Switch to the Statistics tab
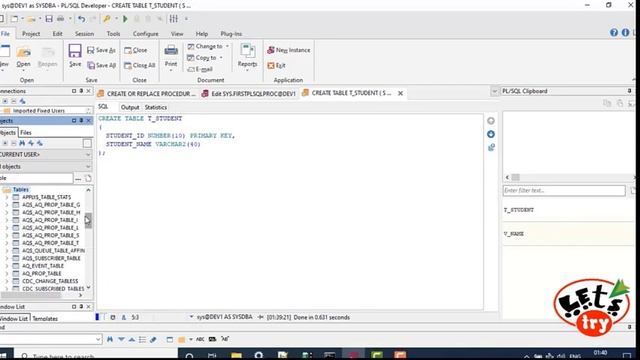Image resolution: width=640 pixels, height=360 pixels. point(156,107)
